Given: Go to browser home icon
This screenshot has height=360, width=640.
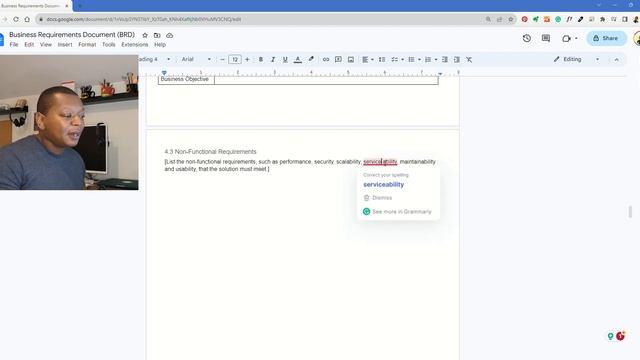Looking at the screenshot, I should click(27, 19).
